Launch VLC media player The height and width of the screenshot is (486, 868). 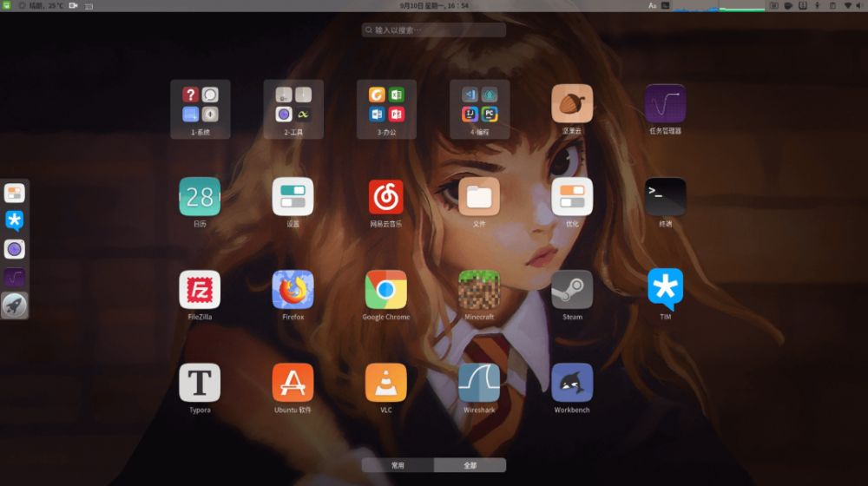pos(386,383)
